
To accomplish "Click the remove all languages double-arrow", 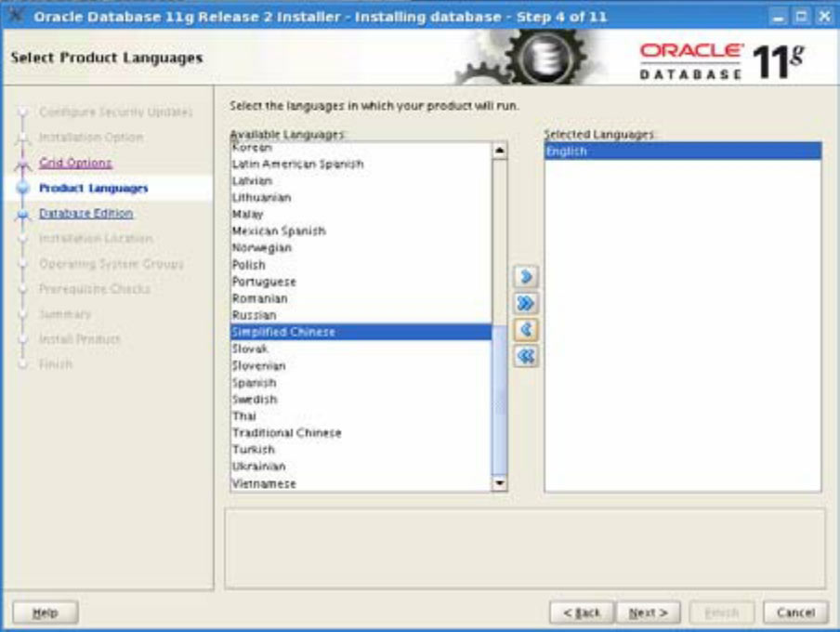I will 526,356.
